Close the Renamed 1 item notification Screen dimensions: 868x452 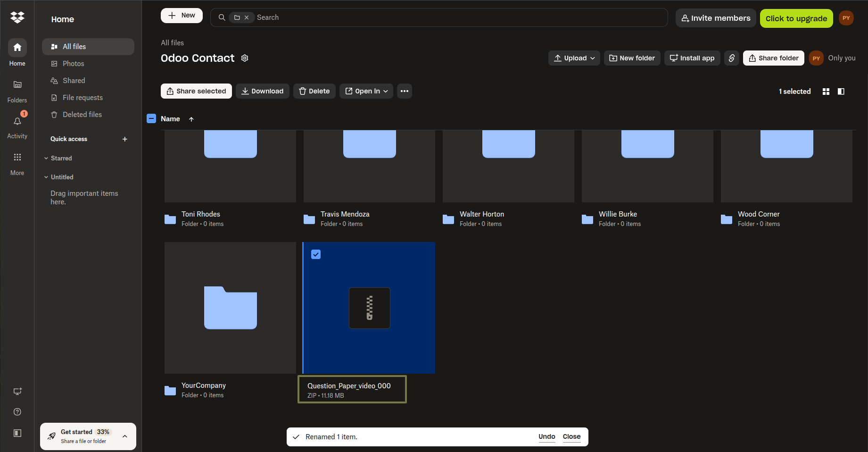coord(571,437)
